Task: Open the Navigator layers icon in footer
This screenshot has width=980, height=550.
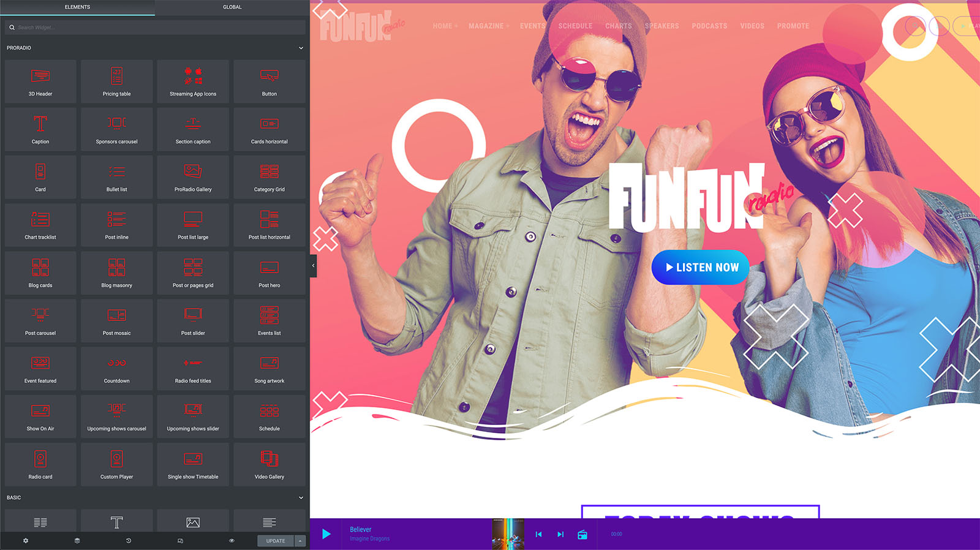Action: point(77,541)
